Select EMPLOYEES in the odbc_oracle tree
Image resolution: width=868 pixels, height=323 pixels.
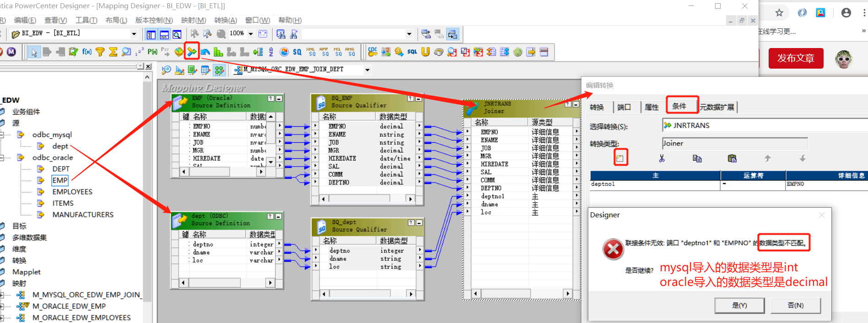[72, 192]
